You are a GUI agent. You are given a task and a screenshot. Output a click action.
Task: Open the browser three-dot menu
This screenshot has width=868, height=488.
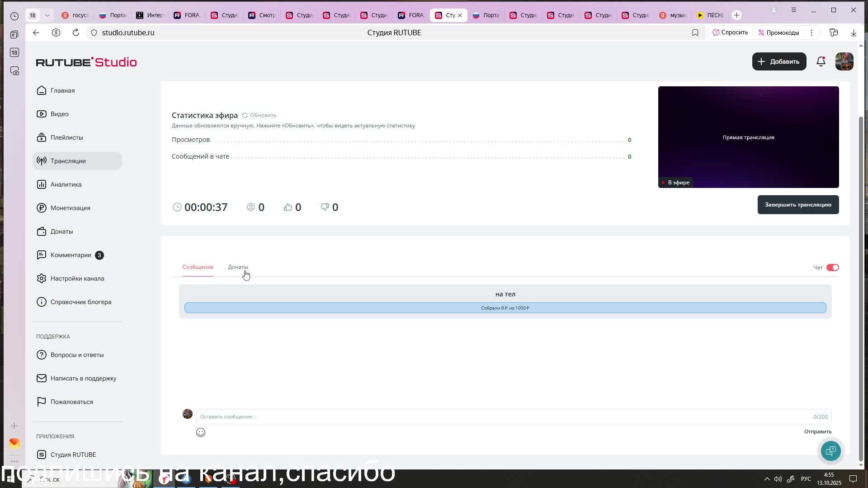[811, 33]
